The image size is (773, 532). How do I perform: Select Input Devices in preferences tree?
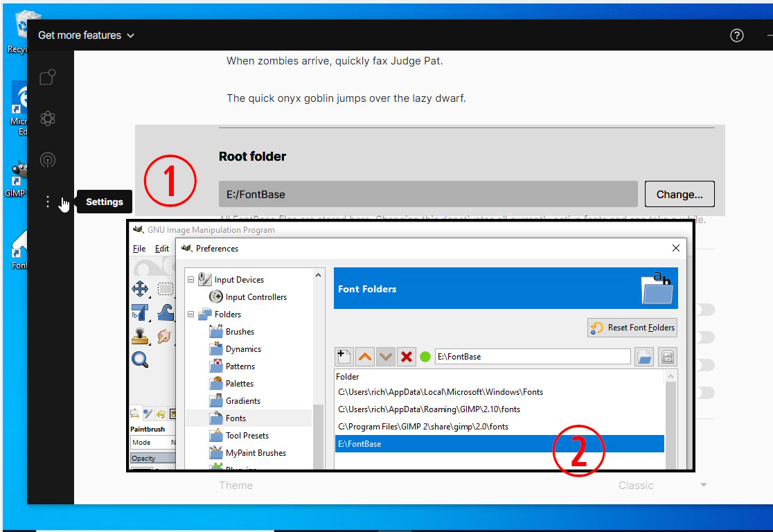239,280
